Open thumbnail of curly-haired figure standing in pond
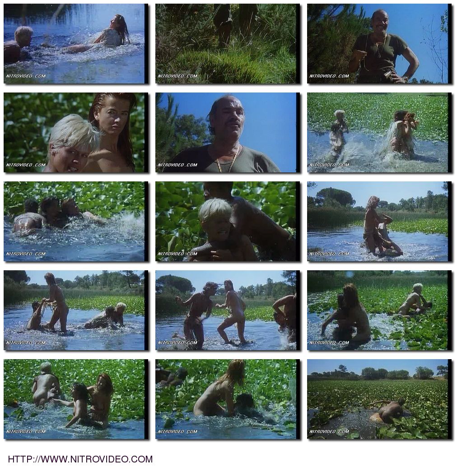This screenshot has width=457, height=476. click(378, 222)
